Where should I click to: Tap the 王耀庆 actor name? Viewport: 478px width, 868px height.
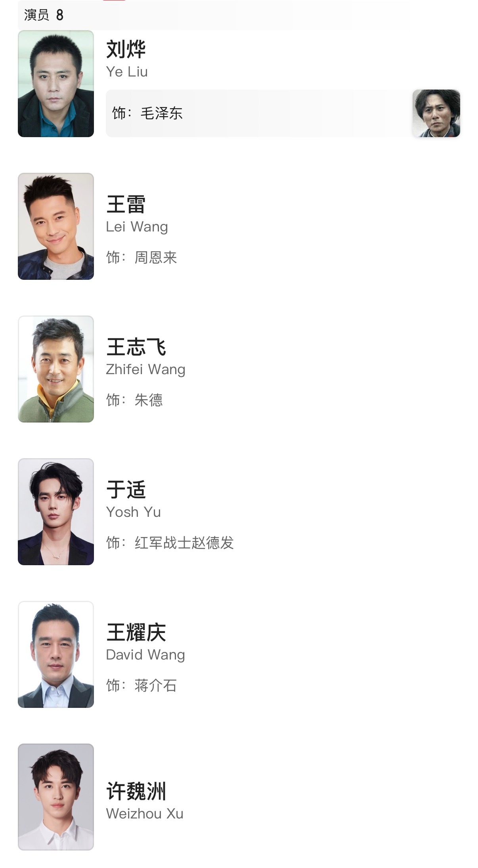(x=136, y=633)
